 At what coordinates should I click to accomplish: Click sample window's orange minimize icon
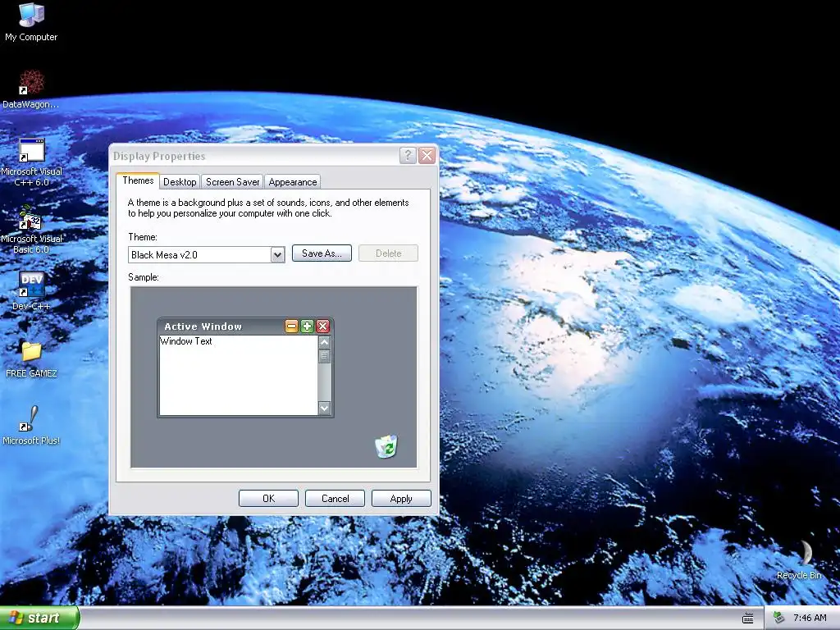coord(291,326)
